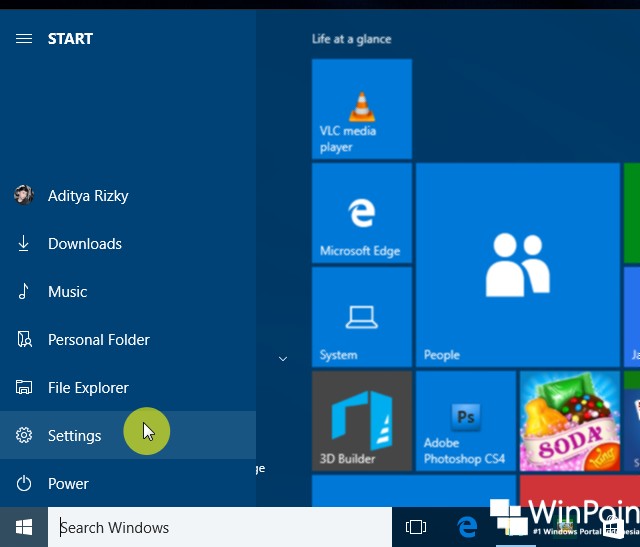This screenshot has width=640, height=547.
Task: Click the Power option
Action: [128, 483]
